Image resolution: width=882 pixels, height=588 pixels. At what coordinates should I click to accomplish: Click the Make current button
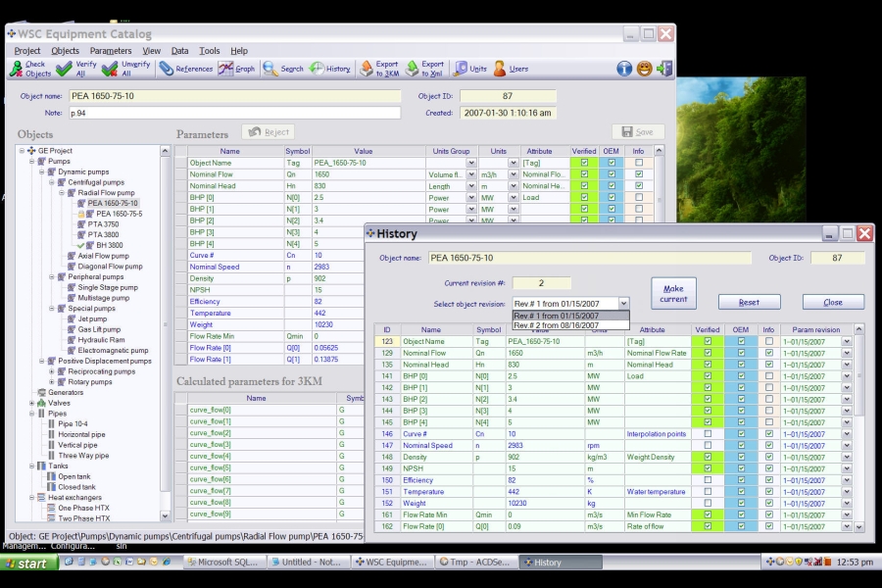(x=673, y=293)
